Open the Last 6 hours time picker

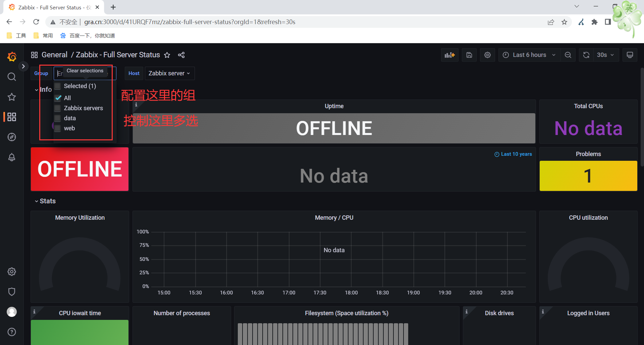pos(529,55)
